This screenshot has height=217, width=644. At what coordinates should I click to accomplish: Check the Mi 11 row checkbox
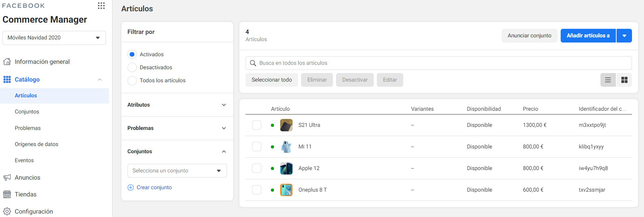257,147
